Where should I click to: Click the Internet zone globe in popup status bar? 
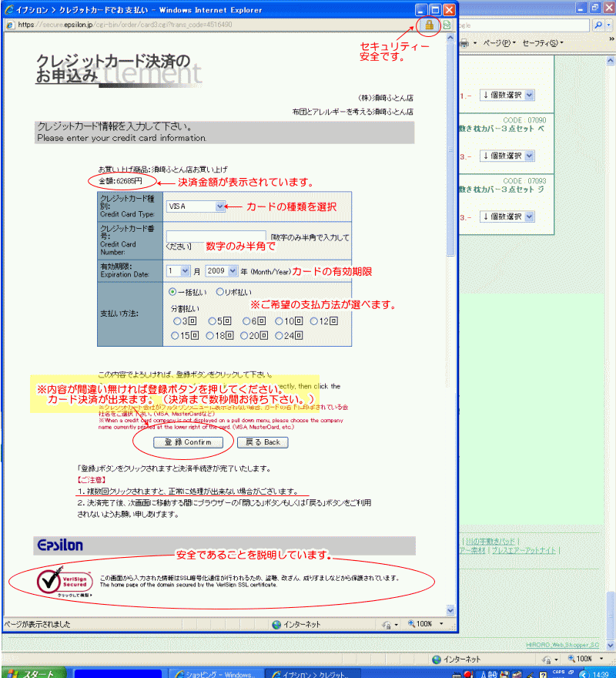coord(276,623)
